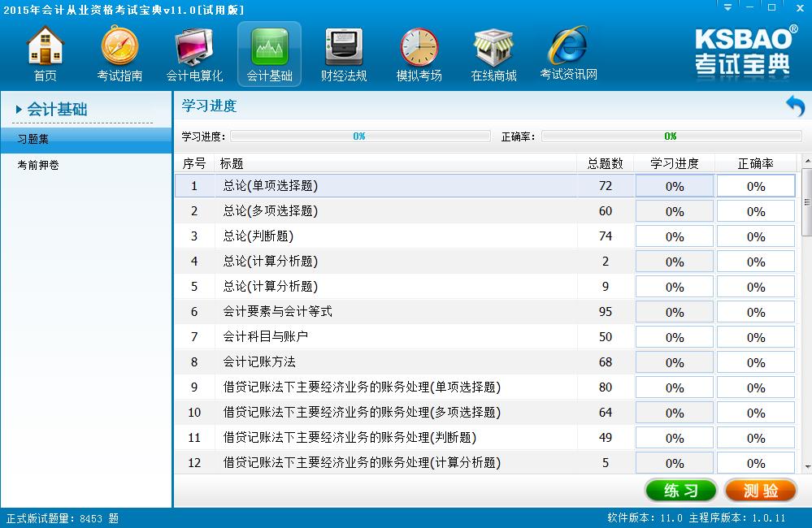Open the 考试资讯网 browser icon

[568, 53]
